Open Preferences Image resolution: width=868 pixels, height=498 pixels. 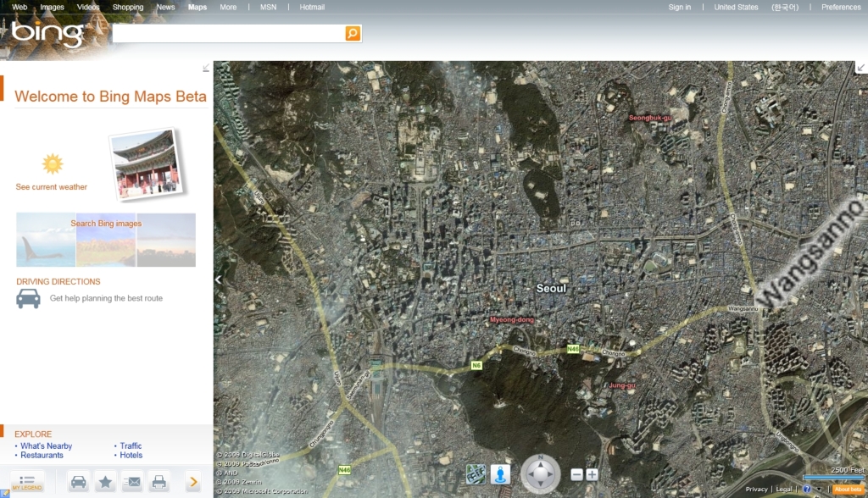[x=842, y=7]
